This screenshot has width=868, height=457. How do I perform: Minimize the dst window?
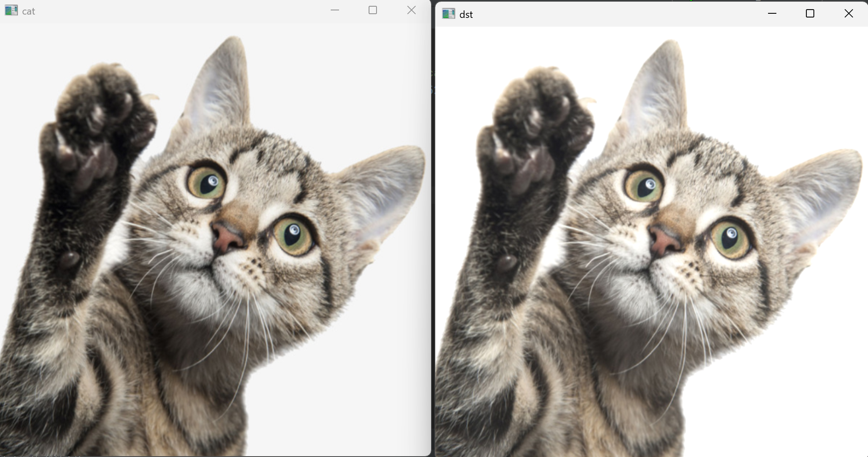[772, 13]
